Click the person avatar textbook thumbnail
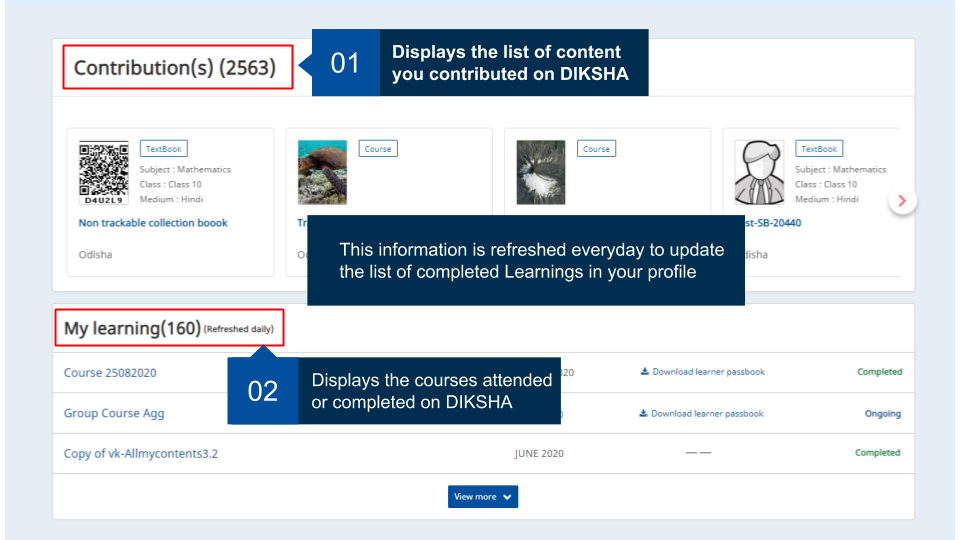Viewport: 960px width, 540px height. tap(759, 172)
